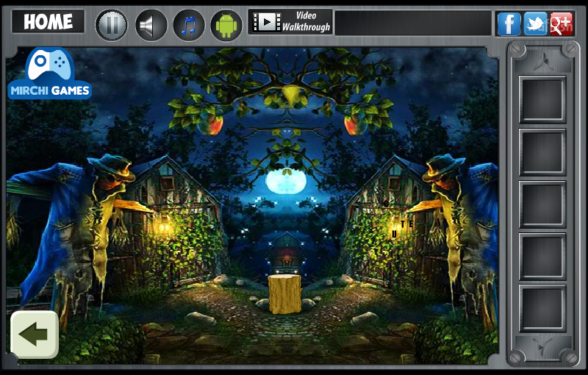Share on Facebook
This screenshot has width=588, height=375.
(509, 24)
